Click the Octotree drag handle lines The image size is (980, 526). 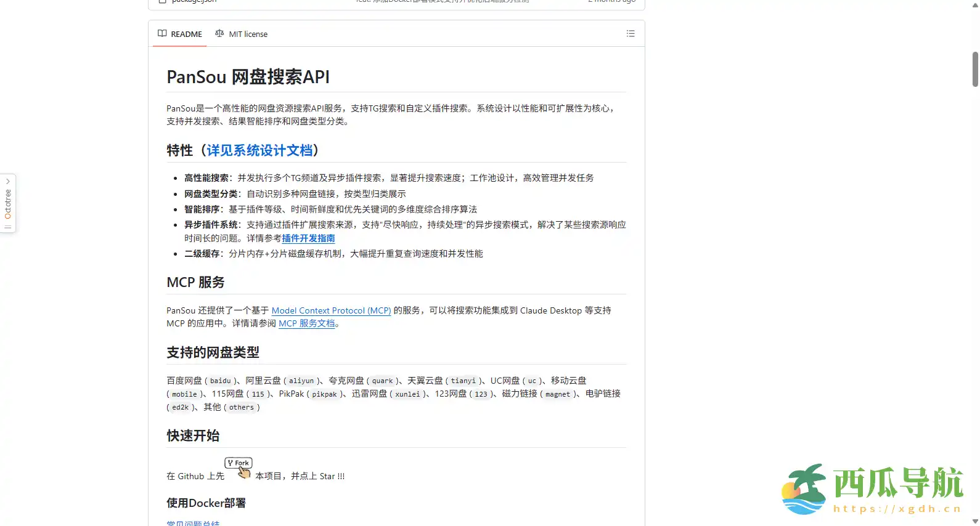[x=8, y=227]
